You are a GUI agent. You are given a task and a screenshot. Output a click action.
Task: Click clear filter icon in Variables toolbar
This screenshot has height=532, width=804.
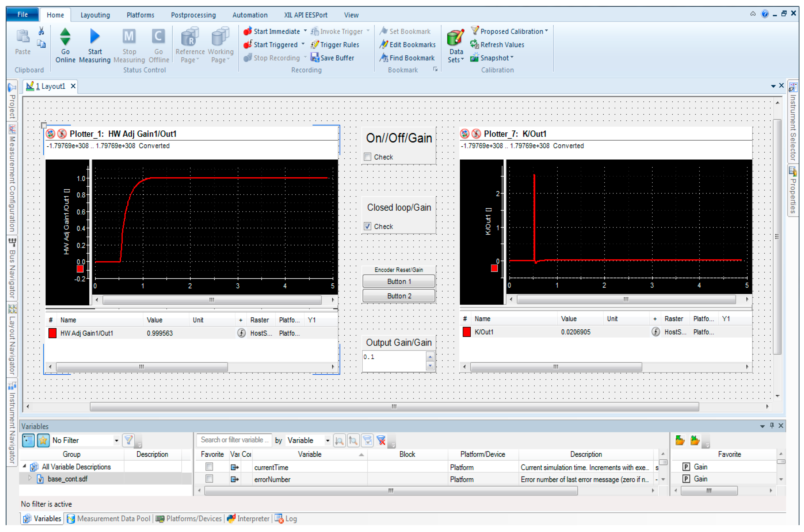[x=381, y=441]
